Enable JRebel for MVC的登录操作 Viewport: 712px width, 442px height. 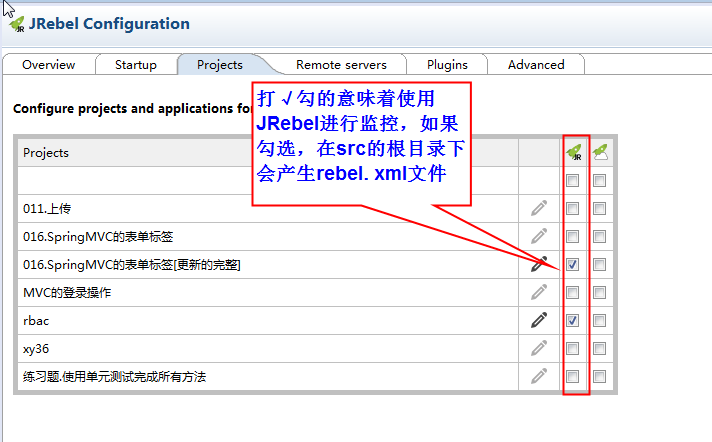573,293
